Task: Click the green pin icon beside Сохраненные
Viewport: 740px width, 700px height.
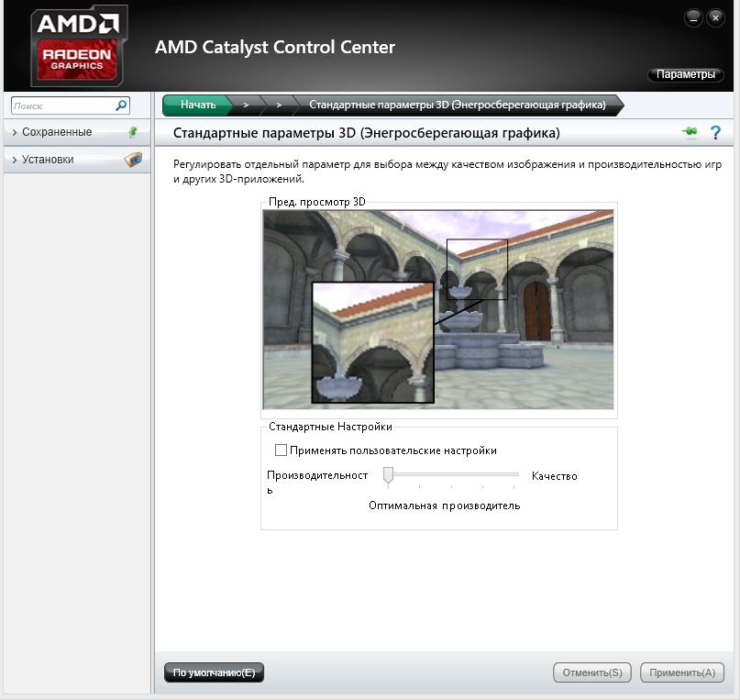Action: click(133, 132)
